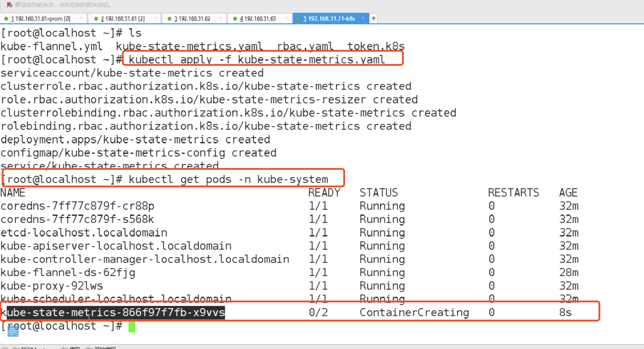Click the ContainerCreating status text
This screenshot has height=349, width=644.
[414, 312]
